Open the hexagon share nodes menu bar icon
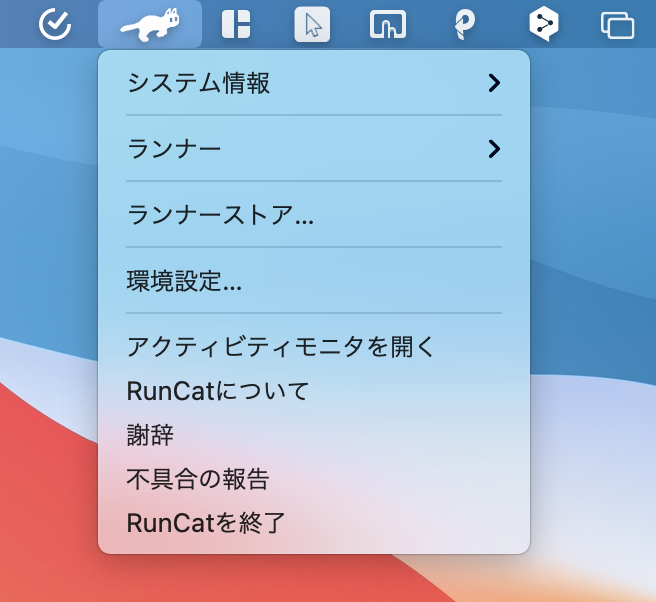The image size is (656, 602). coord(543,24)
